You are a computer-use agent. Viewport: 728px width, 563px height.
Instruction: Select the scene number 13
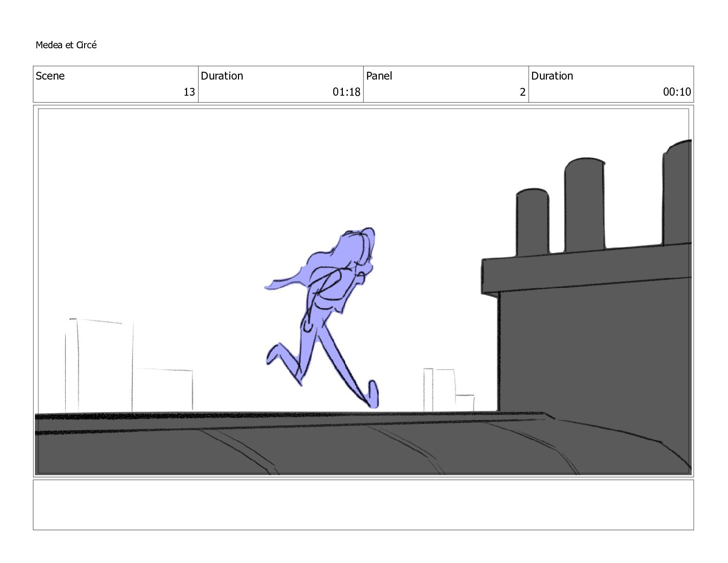(189, 92)
